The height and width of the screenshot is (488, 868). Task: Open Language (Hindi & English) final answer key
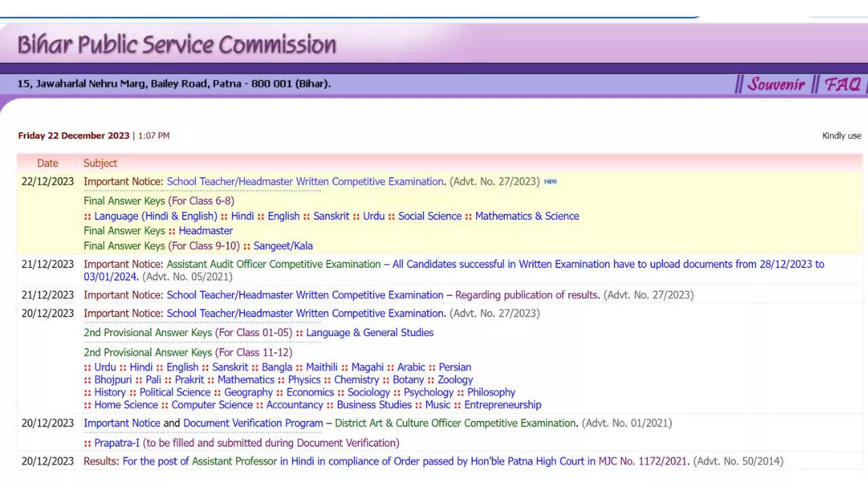155,216
